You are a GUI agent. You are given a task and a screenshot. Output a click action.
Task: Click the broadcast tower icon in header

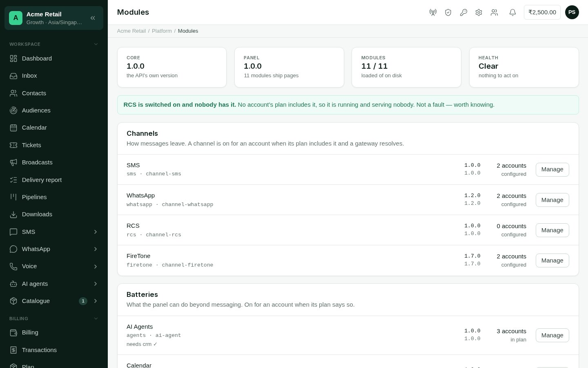(x=433, y=12)
